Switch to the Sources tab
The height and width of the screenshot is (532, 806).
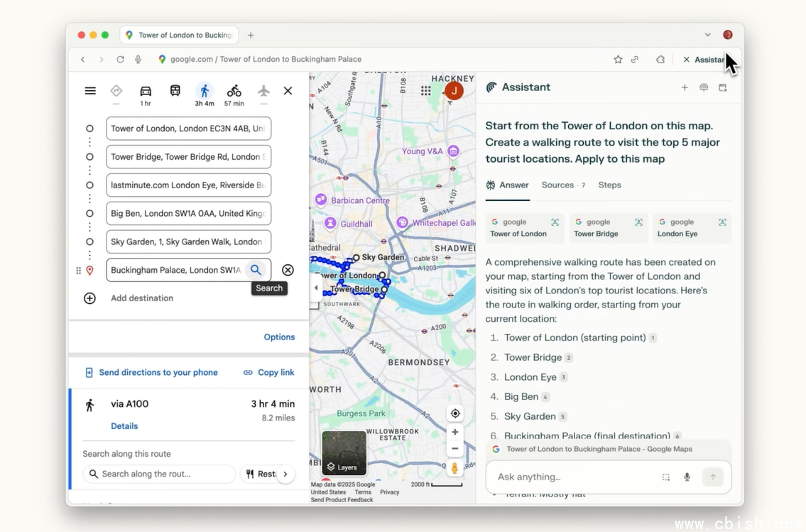[x=563, y=185]
